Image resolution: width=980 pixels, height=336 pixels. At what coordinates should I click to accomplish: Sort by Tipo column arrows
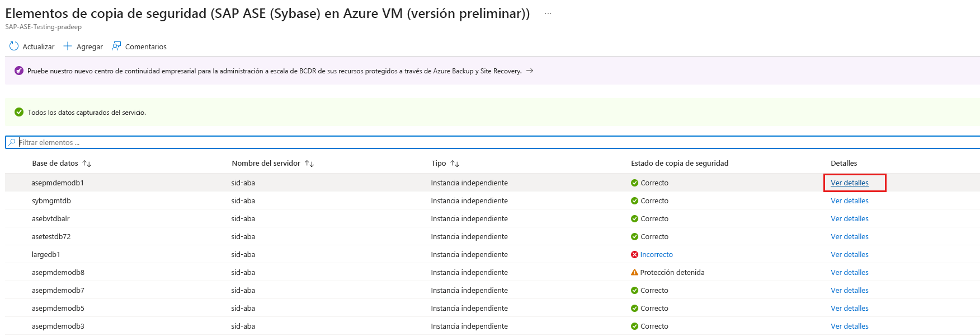(455, 164)
